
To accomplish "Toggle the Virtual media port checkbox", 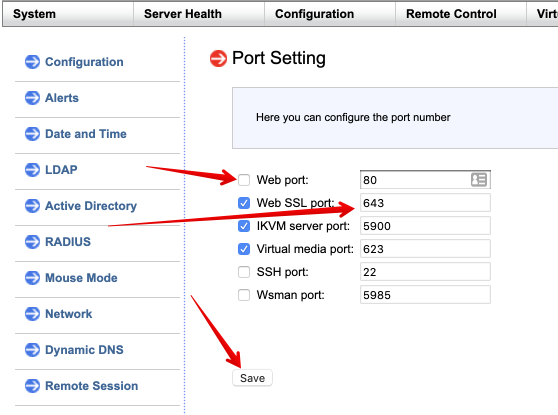I will [x=244, y=249].
